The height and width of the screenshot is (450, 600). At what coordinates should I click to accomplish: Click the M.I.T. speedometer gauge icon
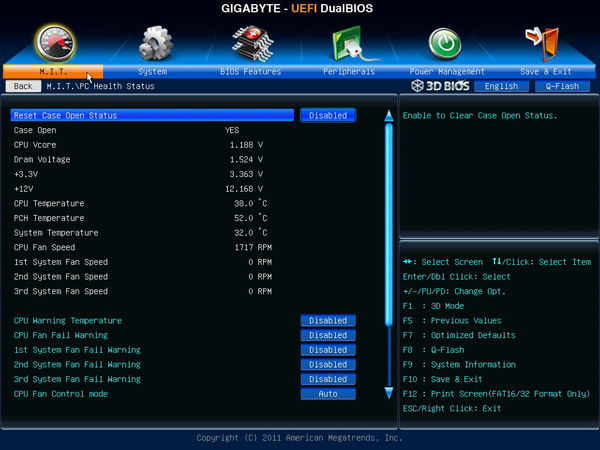[x=55, y=44]
